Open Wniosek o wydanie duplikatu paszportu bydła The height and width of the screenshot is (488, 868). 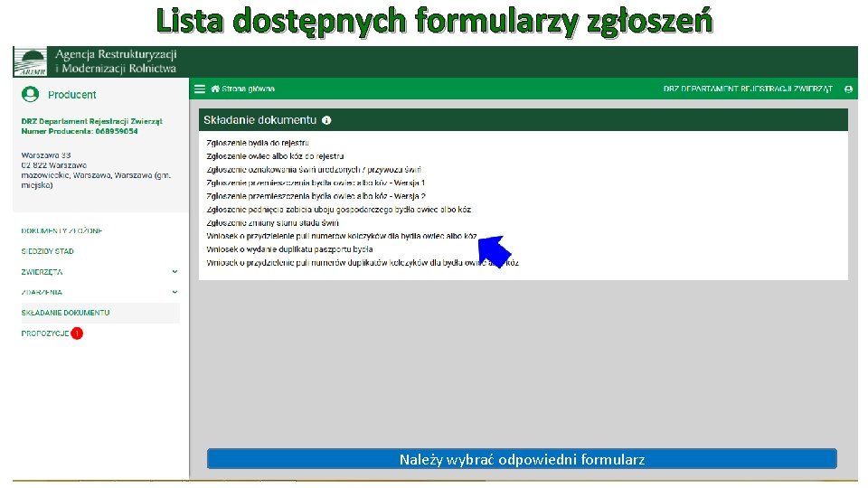(x=289, y=249)
